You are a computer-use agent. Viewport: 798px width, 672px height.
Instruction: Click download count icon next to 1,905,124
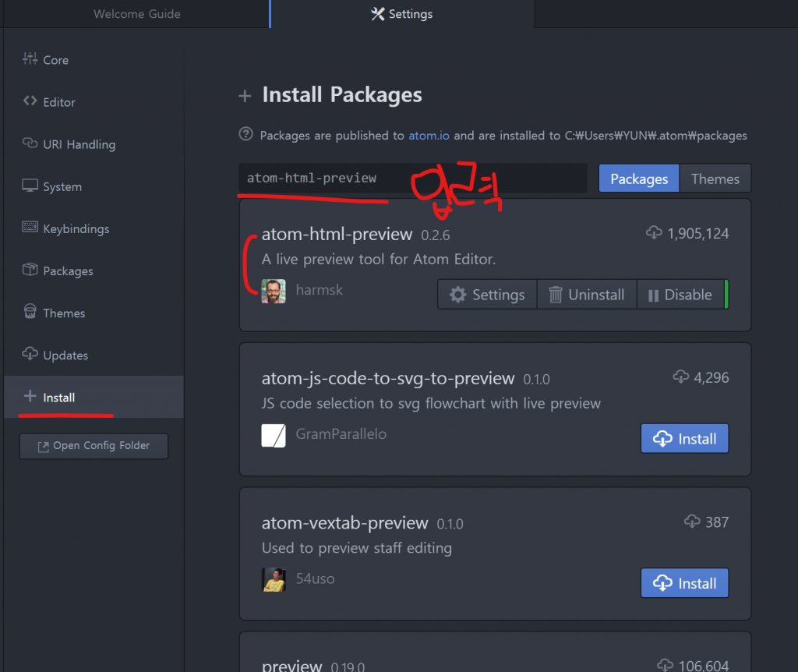tap(654, 232)
